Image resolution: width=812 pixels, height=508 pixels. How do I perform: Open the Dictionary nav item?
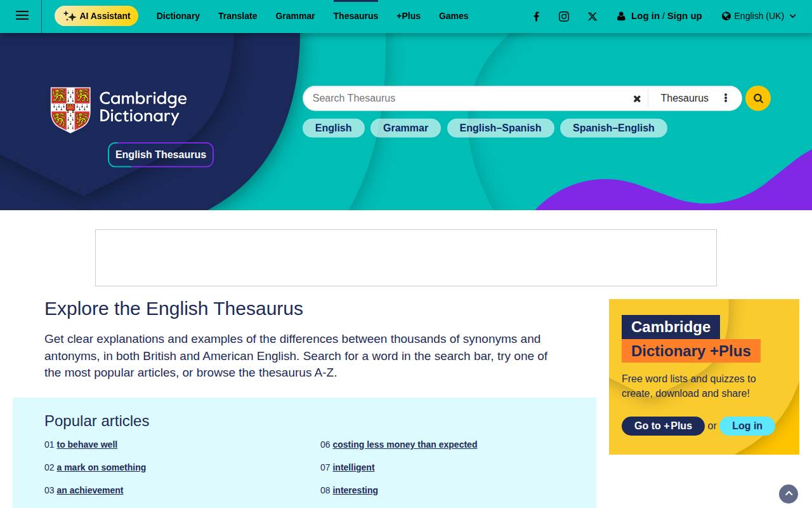tap(178, 16)
